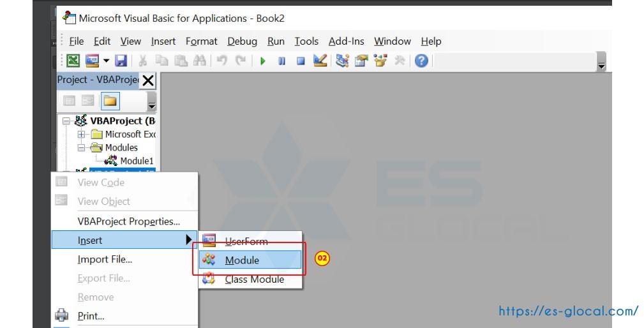This screenshot has height=328, width=644.
Task: Open the Insert menu in menu bar
Action: pos(163,41)
